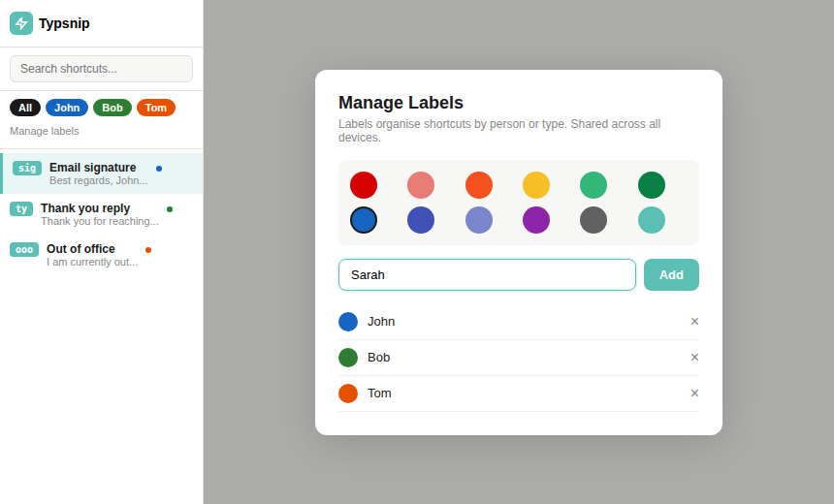Image resolution: width=834 pixels, height=504 pixels.
Task: Open the Email signature shortcut
Action: pos(102,173)
